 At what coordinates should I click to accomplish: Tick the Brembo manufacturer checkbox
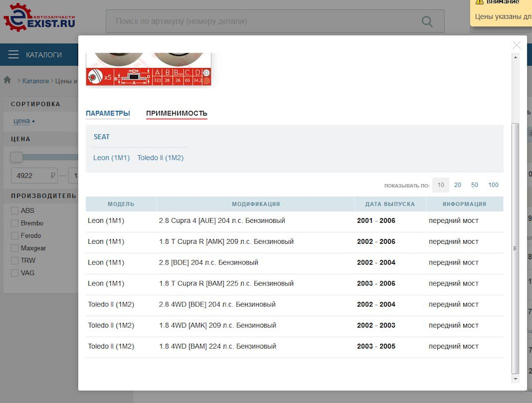coord(14,223)
